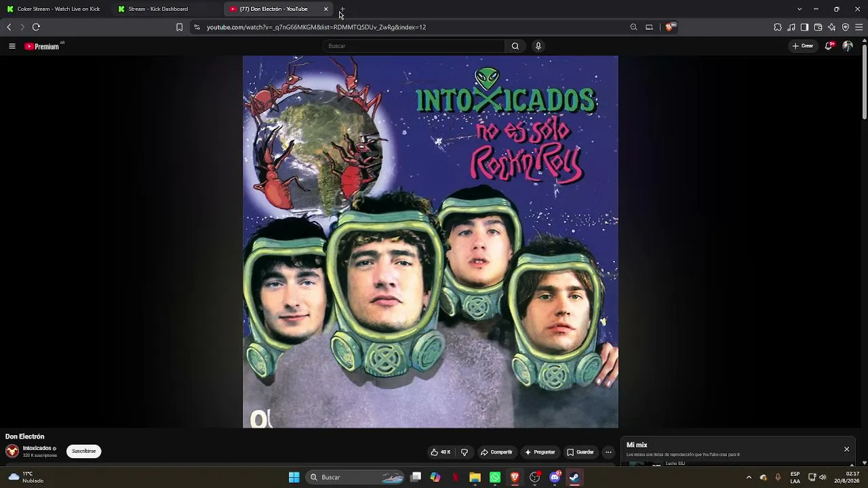The width and height of the screenshot is (868, 488).
Task: Close the Mi mix playlist panel
Action: click(846, 449)
